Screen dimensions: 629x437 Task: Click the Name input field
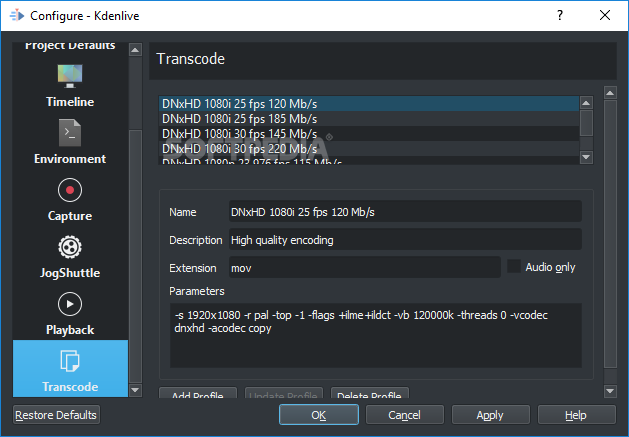coord(405,211)
